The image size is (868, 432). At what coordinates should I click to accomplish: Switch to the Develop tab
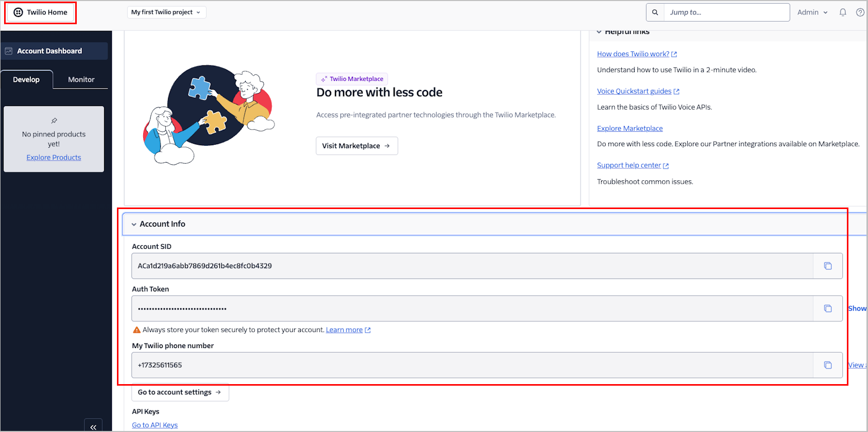pos(26,79)
